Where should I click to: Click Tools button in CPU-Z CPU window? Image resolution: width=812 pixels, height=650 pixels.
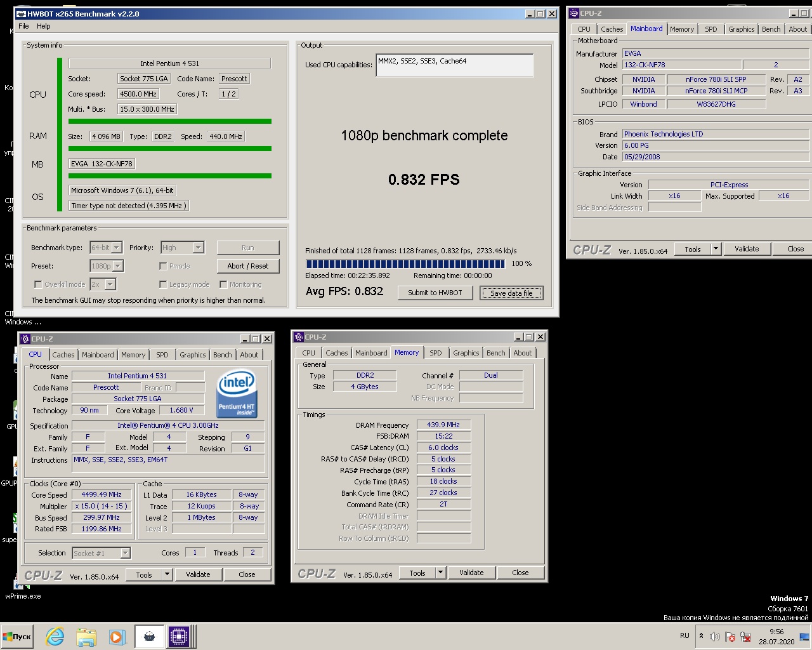[x=144, y=574]
